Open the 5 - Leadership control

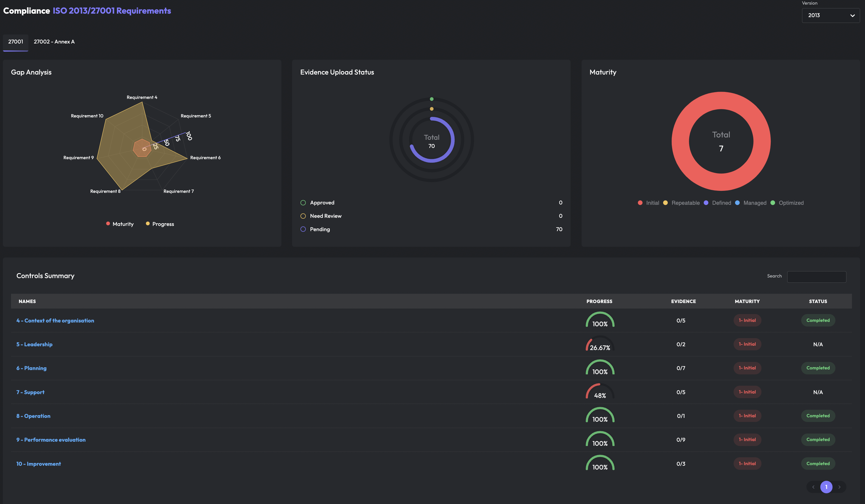[34, 344]
